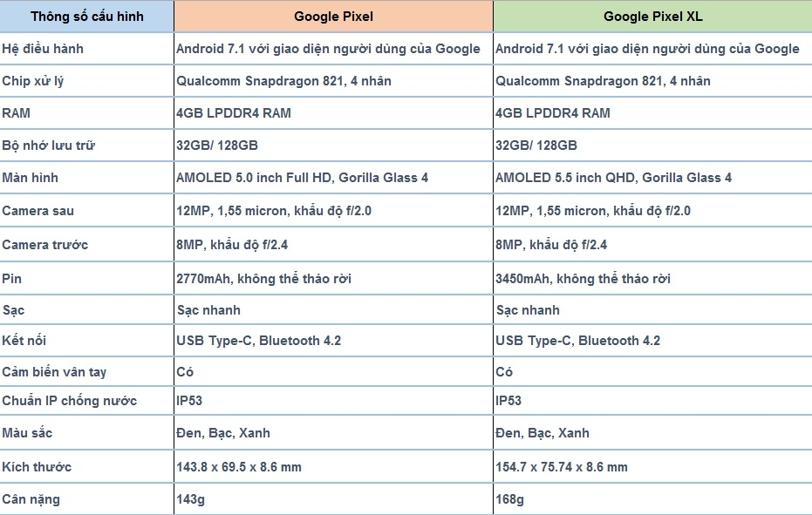Select the 2770mAh battery cell
Image resolution: width=812 pixels, height=515 pixels.
[263, 279]
